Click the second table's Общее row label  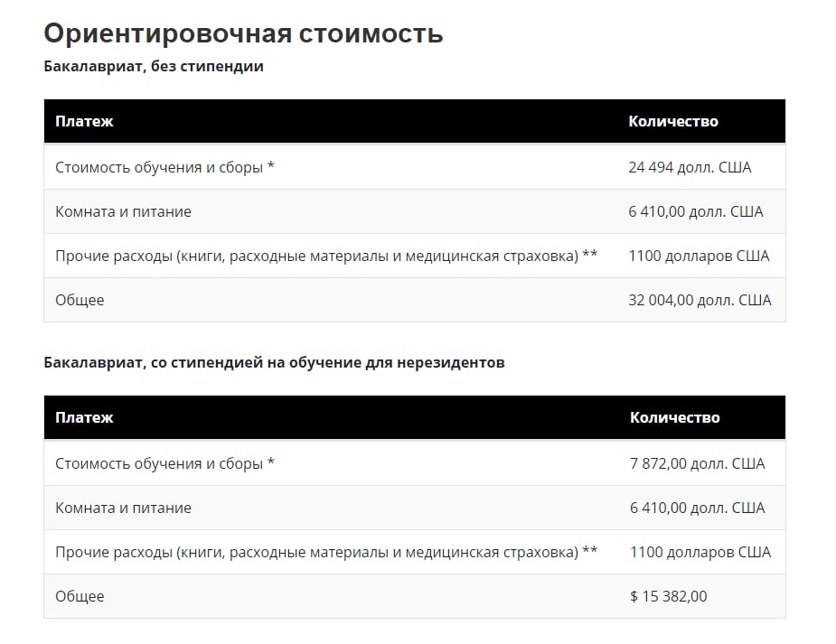pyautogui.click(x=80, y=596)
